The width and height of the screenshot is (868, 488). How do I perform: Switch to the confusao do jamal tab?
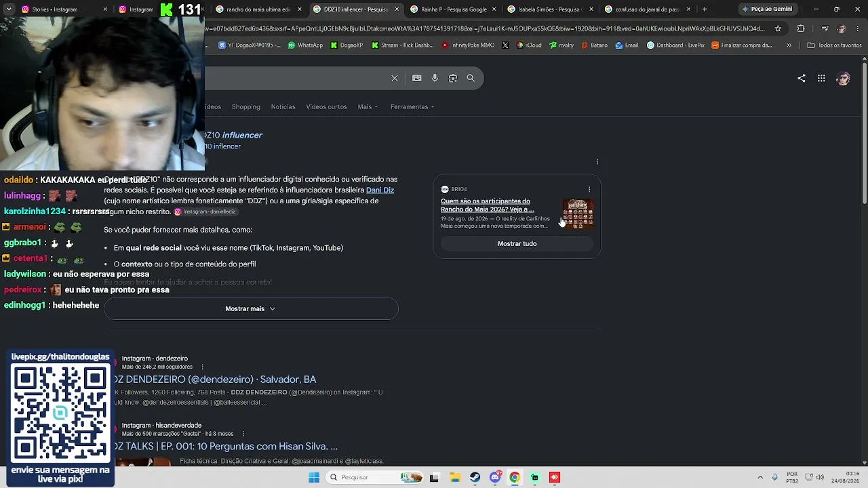647,9
